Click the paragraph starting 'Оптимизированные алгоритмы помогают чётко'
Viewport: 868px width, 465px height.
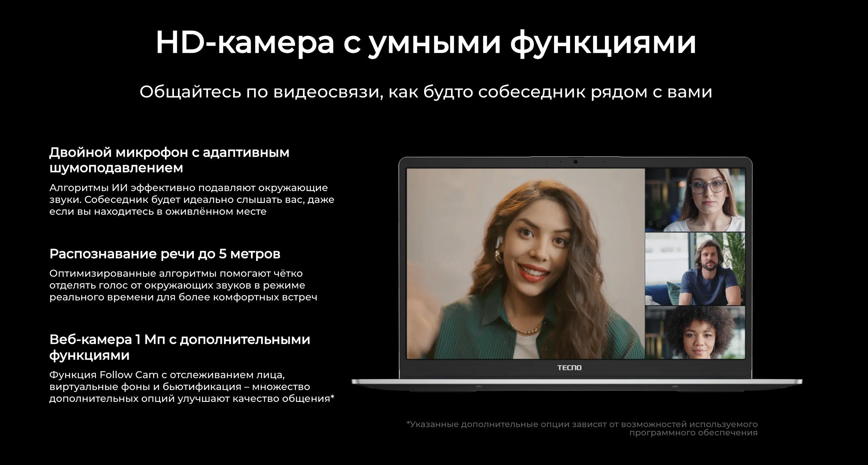183,285
